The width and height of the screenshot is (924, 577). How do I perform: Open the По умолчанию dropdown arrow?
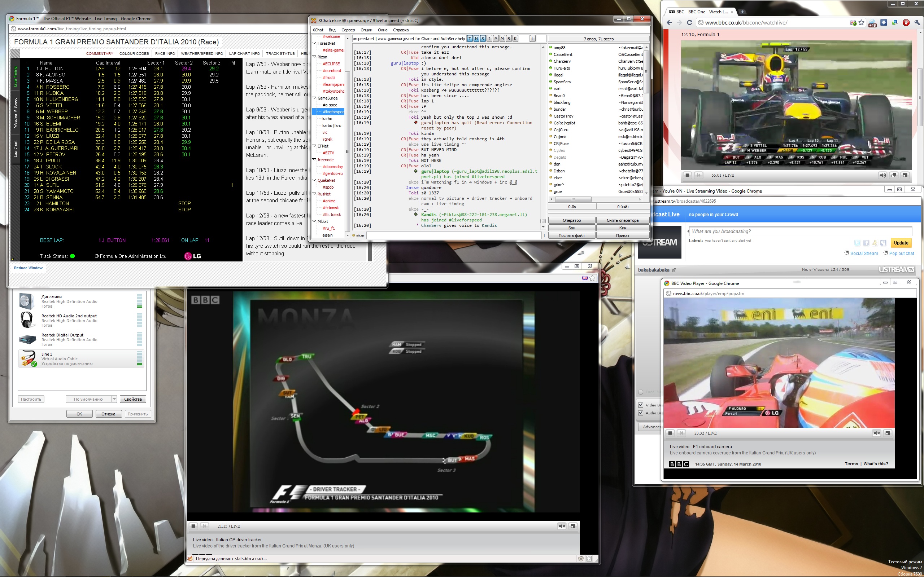pos(114,399)
